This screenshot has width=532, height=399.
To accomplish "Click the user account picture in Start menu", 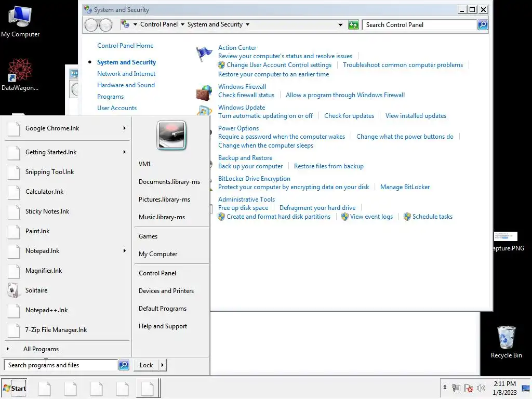I will pos(171,136).
